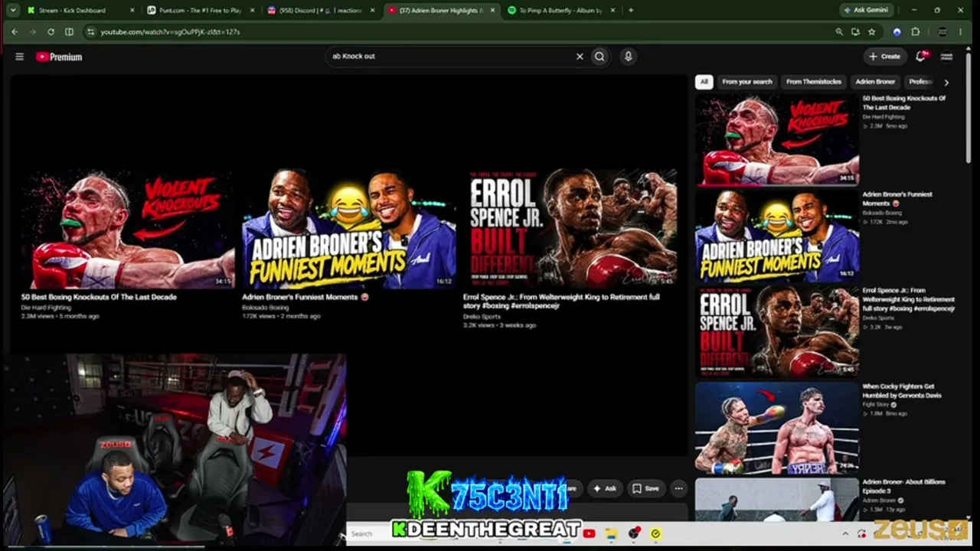Bookmark this page with the star
Viewport: 980px width, 551px height.
pos(871,32)
